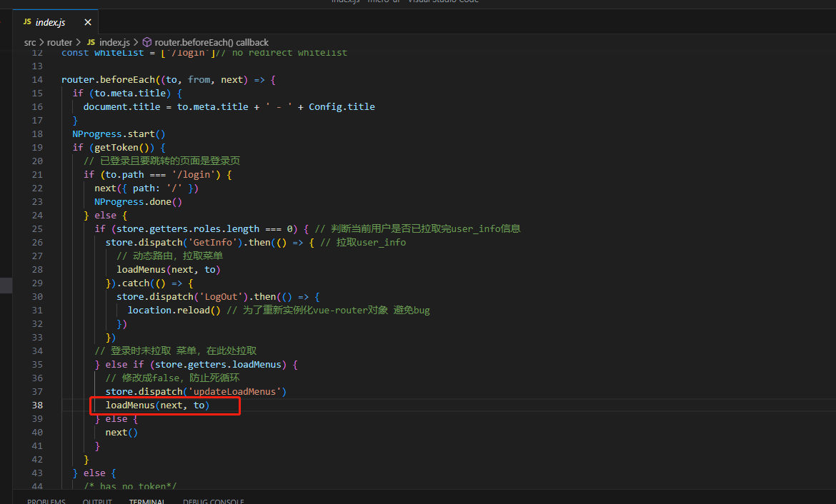Click the cube symbol icon before router.beforeEach() callback
This screenshot has width=836, height=504.
(x=146, y=42)
